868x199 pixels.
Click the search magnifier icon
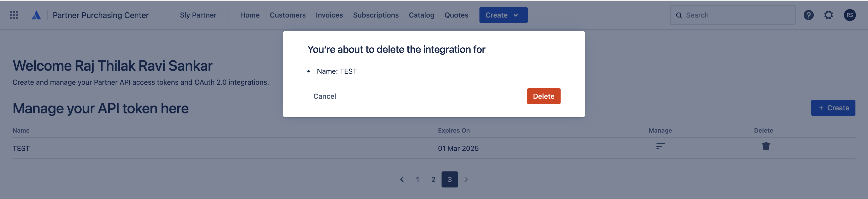click(x=679, y=16)
